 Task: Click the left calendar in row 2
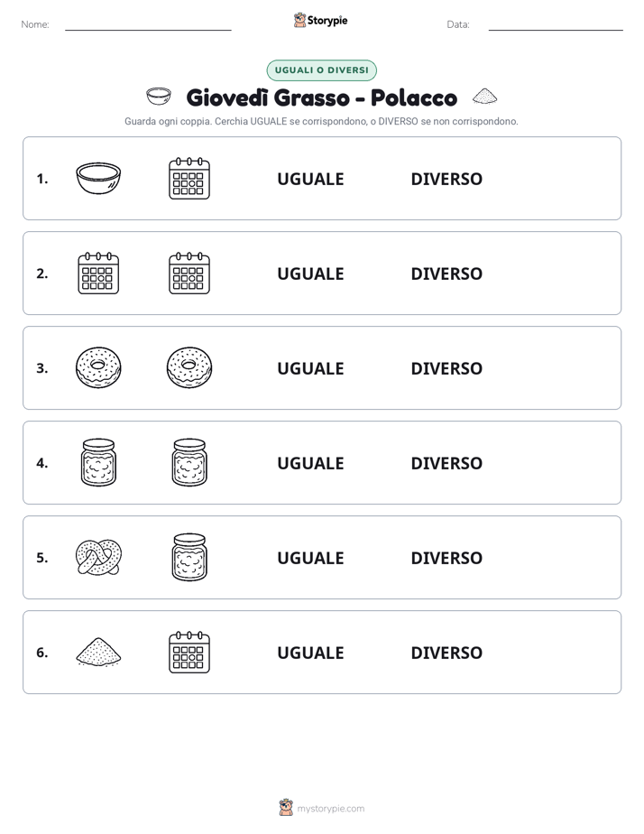[98, 273]
